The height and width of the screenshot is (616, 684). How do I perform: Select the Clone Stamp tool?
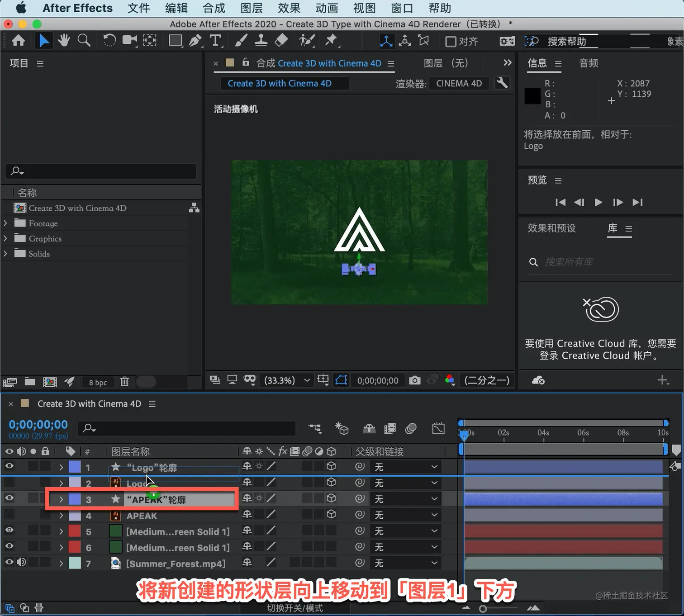(x=261, y=41)
